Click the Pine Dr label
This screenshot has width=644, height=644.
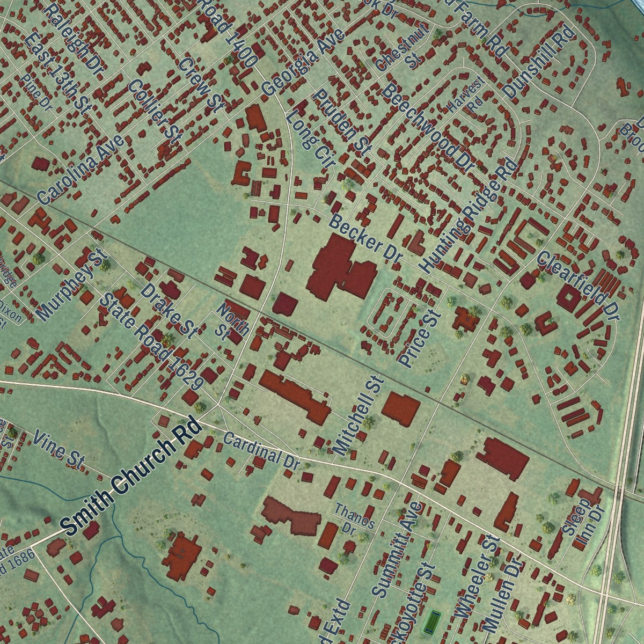tap(37, 91)
